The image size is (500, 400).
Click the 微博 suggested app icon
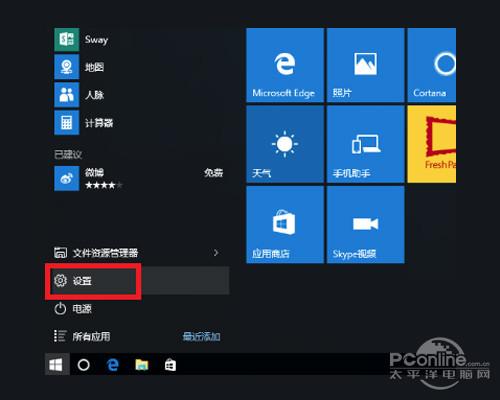click(x=67, y=179)
